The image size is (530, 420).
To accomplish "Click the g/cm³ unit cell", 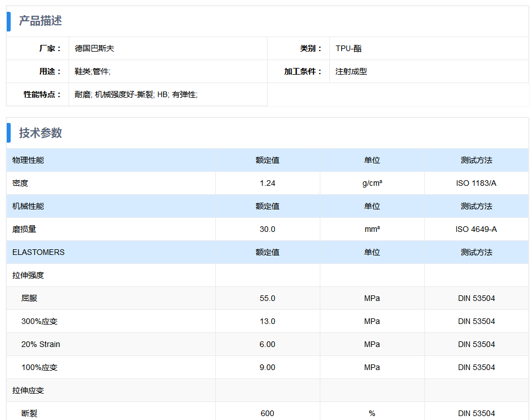I will [x=372, y=184].
